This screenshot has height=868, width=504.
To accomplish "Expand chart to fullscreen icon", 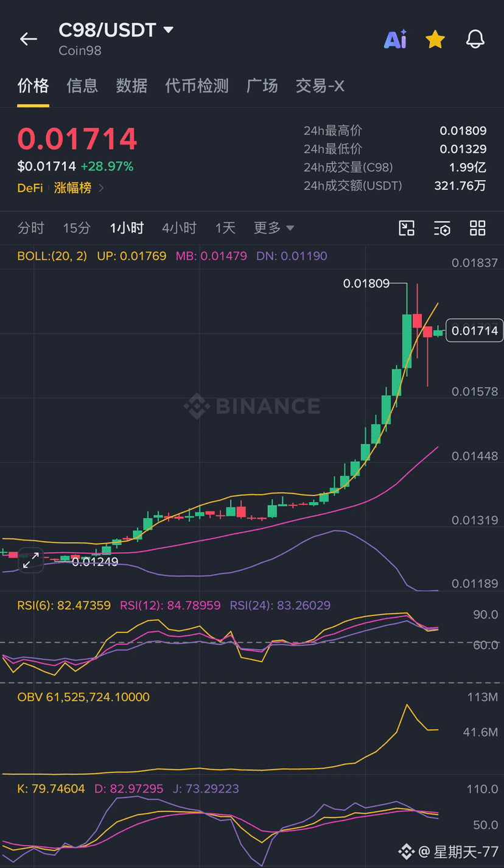I will [x=30, y=561].
